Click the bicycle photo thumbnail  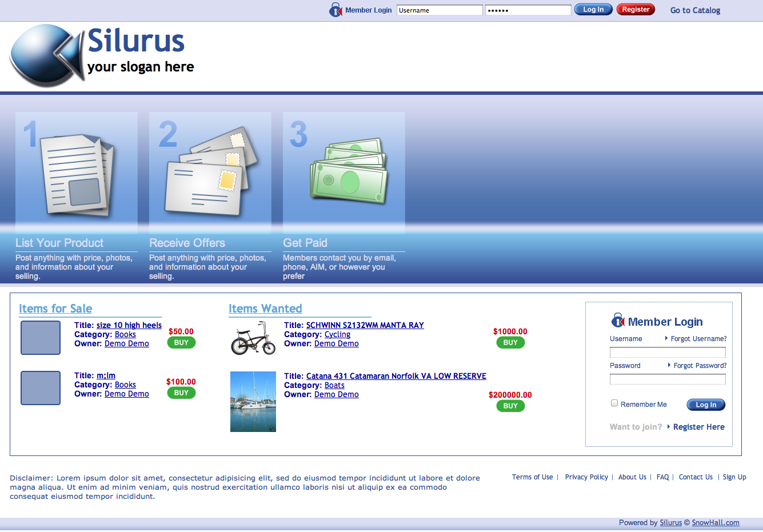coord(253,338)
